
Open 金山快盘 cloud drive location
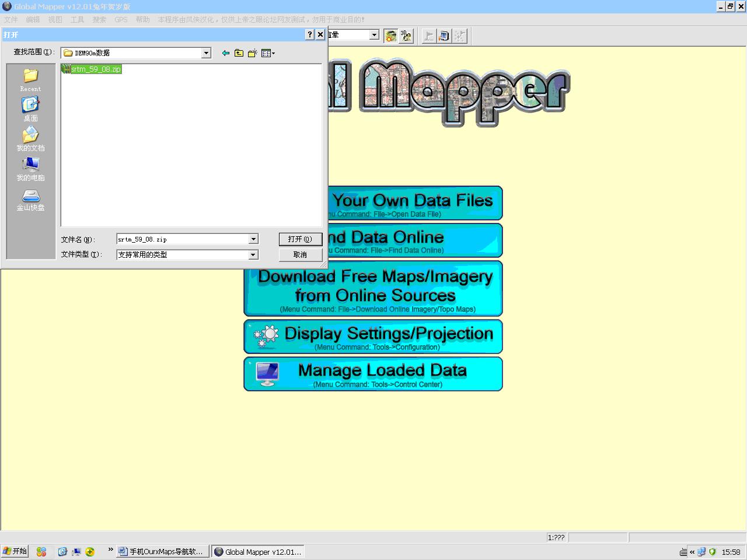pos(30,199)
